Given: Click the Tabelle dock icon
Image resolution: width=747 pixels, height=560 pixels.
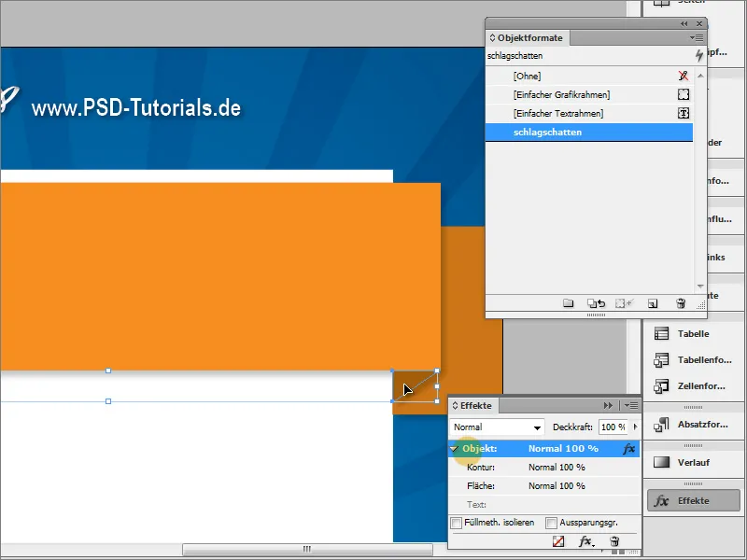Looking at the screenshot, I should pyautogui.click(x=661, y=334).
